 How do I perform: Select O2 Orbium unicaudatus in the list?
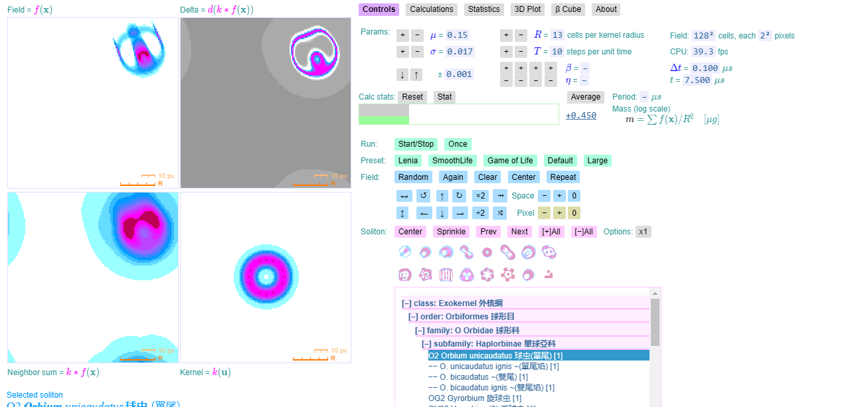[x=539, y=356]
